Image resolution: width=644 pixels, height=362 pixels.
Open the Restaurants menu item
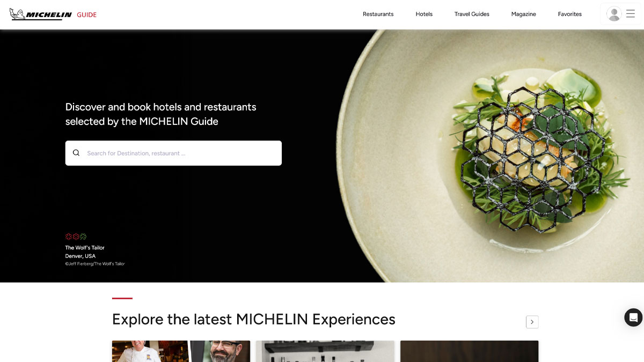pyautogui.click(x=378, y=14)
